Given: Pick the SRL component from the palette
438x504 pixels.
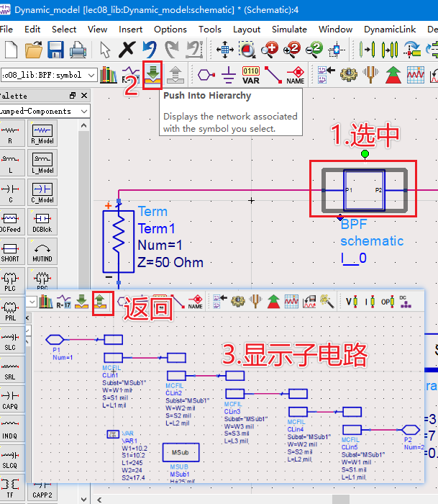Looking at the screenshot, I should pyautogui.click(x=11, y=369).
